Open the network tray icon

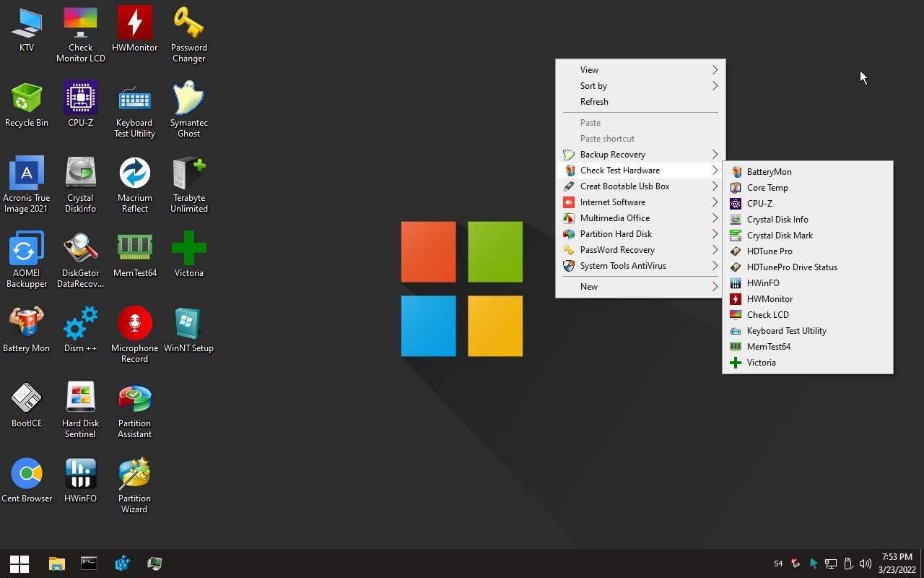pyautogui.click(x=831, y=564)
